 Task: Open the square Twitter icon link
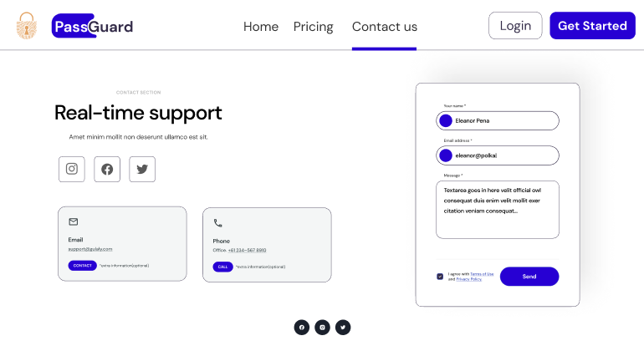click(142, 169)
